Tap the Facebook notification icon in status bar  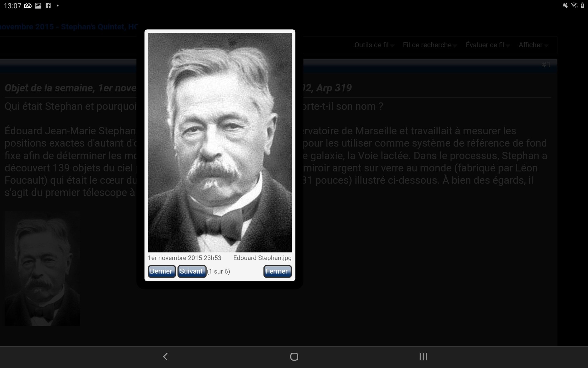pyautogui.click(x=48, y=6)
